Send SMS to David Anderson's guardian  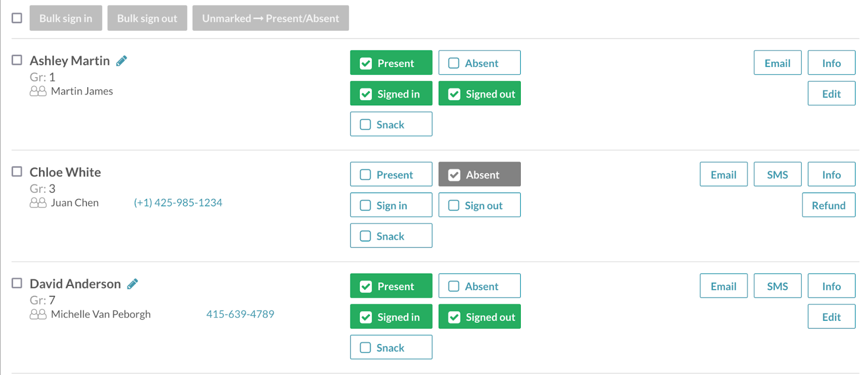(x=777, y=286)
